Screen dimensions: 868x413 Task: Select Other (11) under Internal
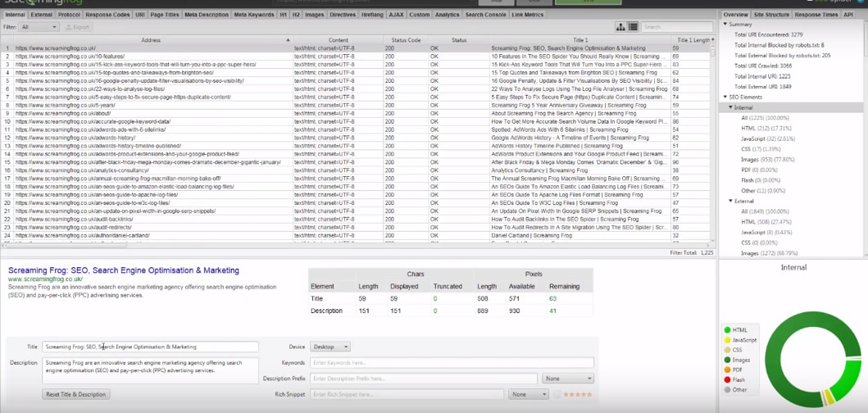(x=761, y=190)
